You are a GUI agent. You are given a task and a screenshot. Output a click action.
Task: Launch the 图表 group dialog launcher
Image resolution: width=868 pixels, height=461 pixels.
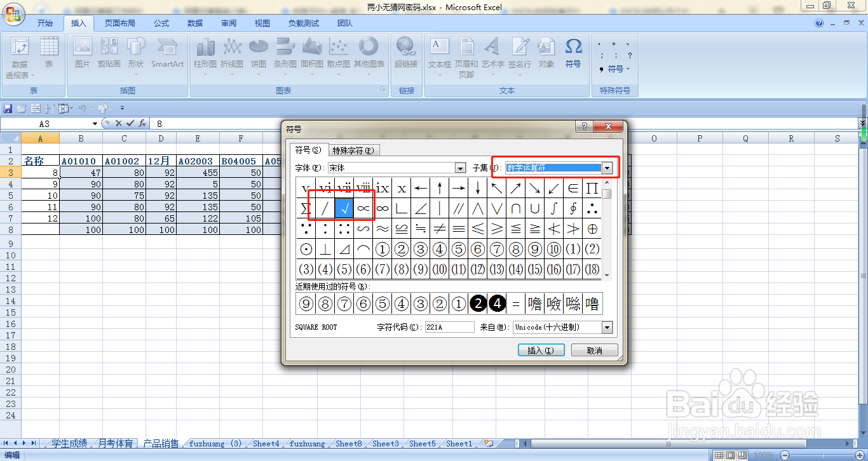point(383,90)
